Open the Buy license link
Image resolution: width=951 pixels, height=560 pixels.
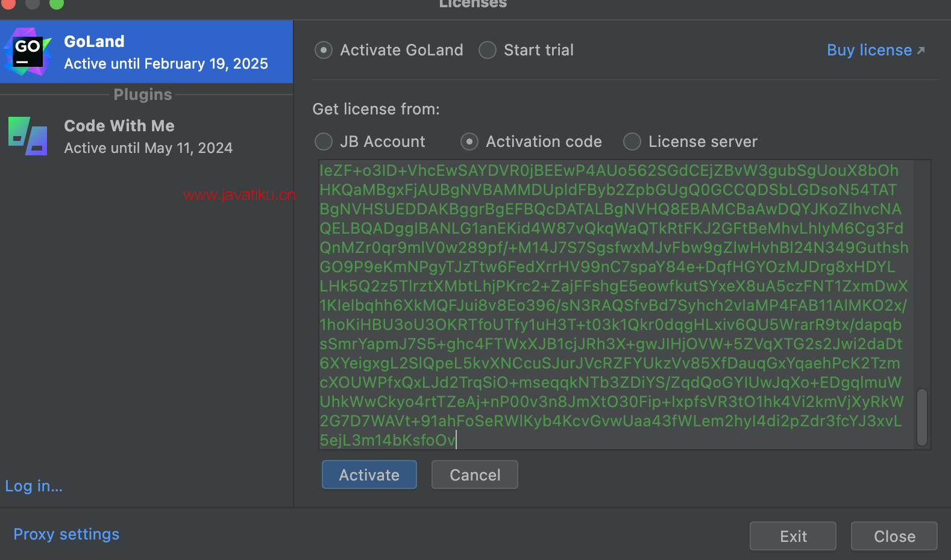876,50
